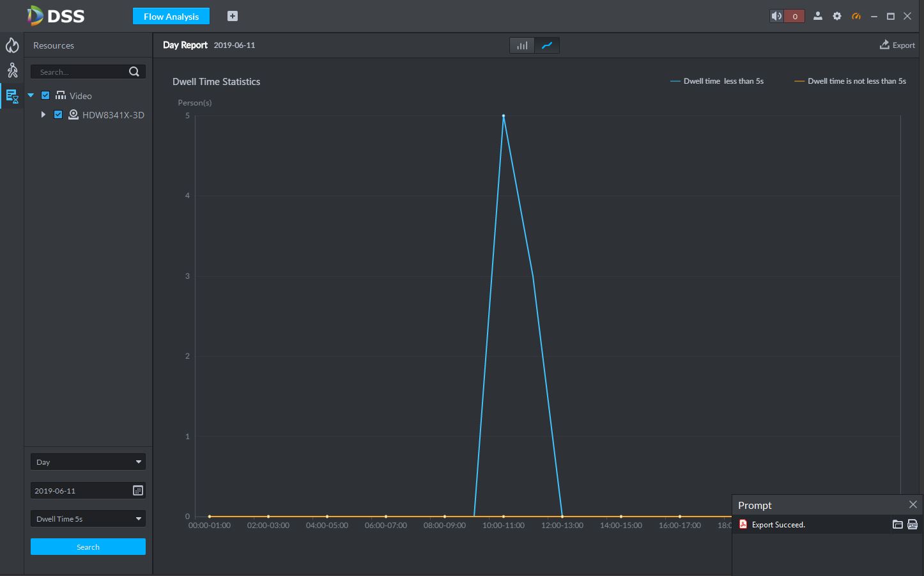Mute the alarm sound speaker icon
Image resolution: width=924 pixels, height=576 pixels.
pos(776,17)
